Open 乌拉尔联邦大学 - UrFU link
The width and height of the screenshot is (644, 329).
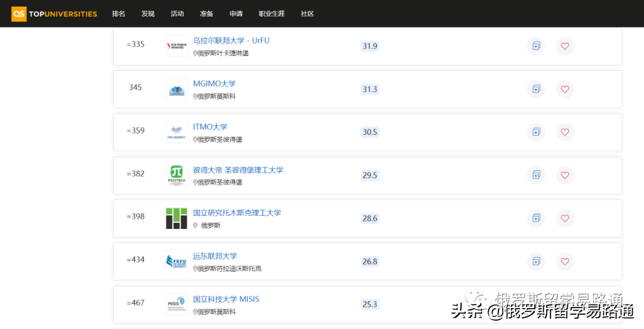231,41
